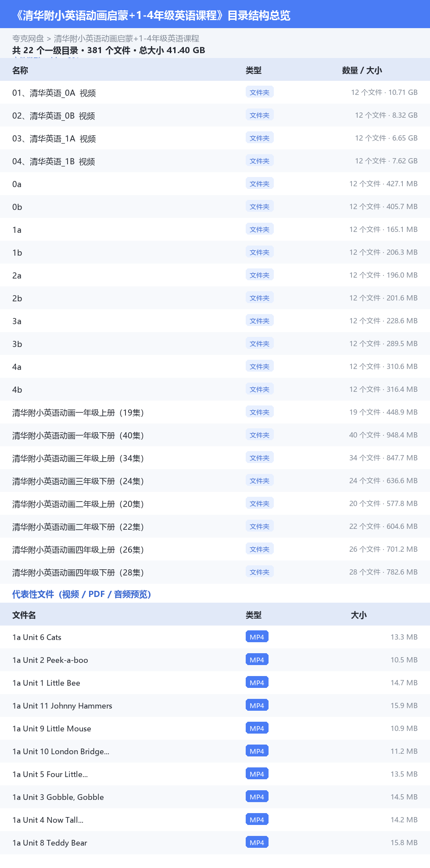Select the 4a folder row
This screenshot has width=430, height=868.
tap(215, 366)
